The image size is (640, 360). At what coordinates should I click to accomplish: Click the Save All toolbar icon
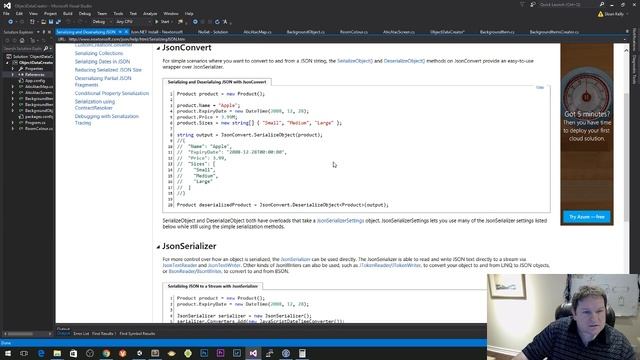(58, 22)
